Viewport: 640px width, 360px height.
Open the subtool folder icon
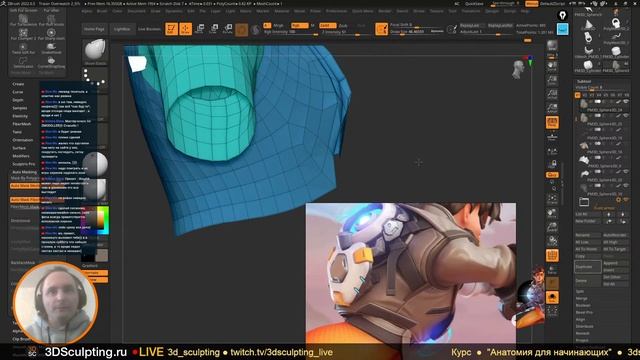(584, 202)
